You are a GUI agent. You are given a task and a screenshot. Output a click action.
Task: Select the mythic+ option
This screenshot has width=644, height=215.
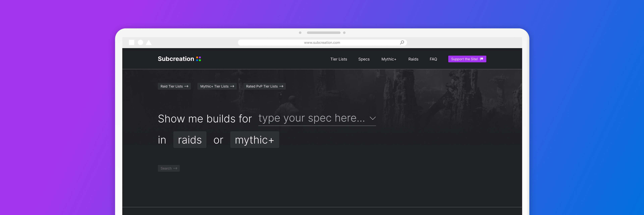coord(255,140)
